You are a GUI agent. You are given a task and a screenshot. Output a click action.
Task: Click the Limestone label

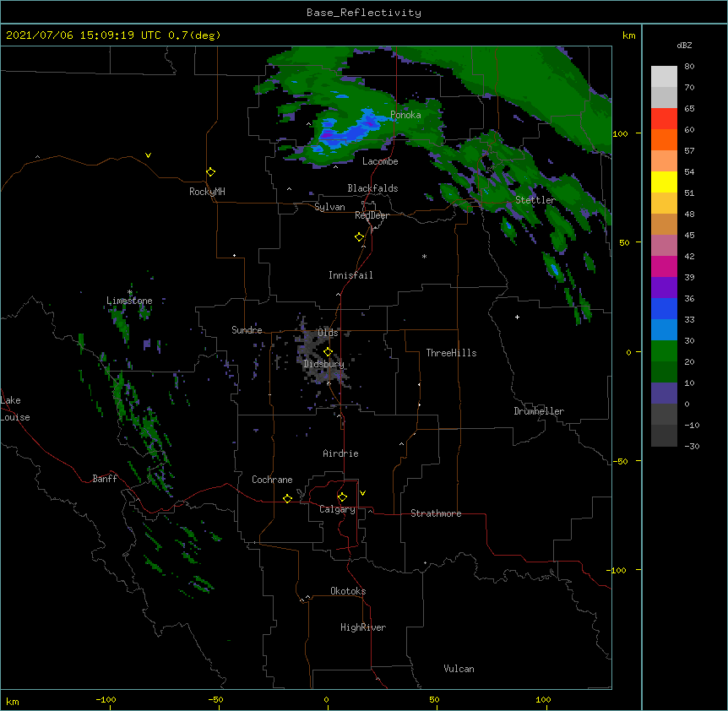pos(129,301)
